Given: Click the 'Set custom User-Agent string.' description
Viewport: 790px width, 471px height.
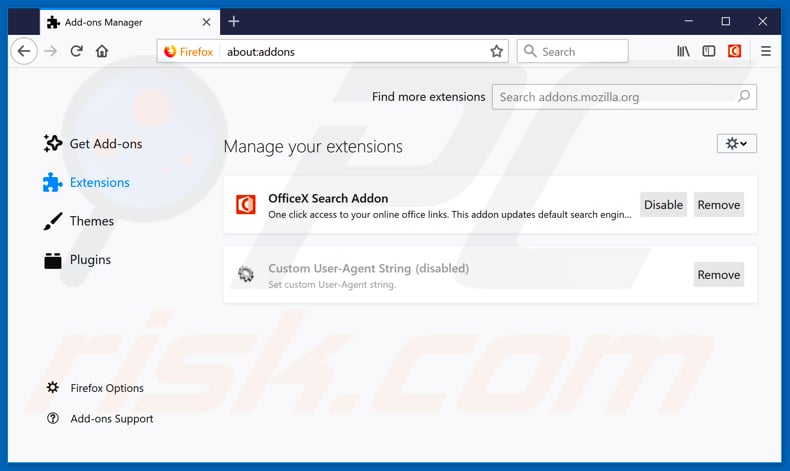Looking at the screenshot, I should coord(332,285).
